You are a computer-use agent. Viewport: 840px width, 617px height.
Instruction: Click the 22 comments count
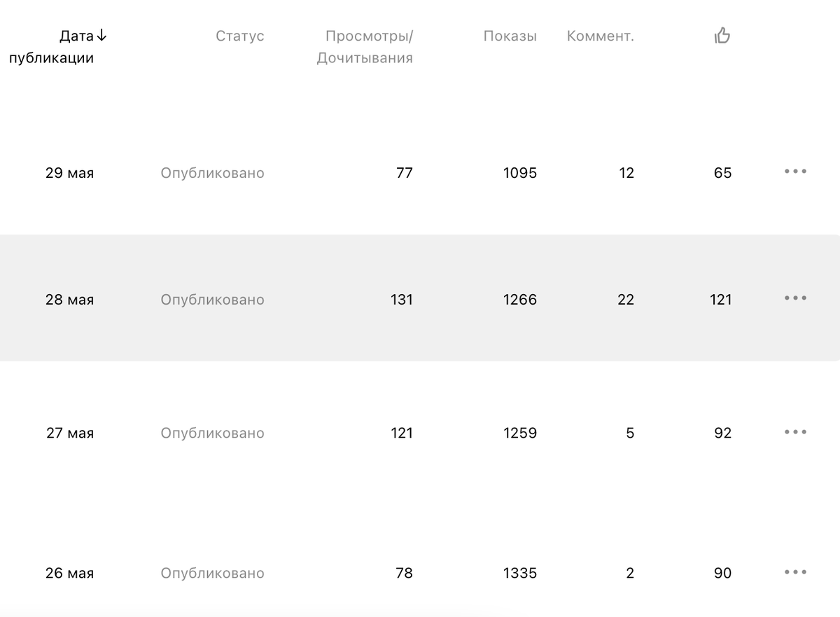click(x=626, y=300)
